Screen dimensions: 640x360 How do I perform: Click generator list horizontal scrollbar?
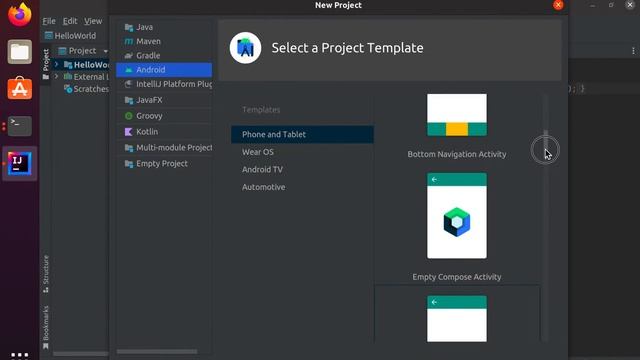pos(157,351)
